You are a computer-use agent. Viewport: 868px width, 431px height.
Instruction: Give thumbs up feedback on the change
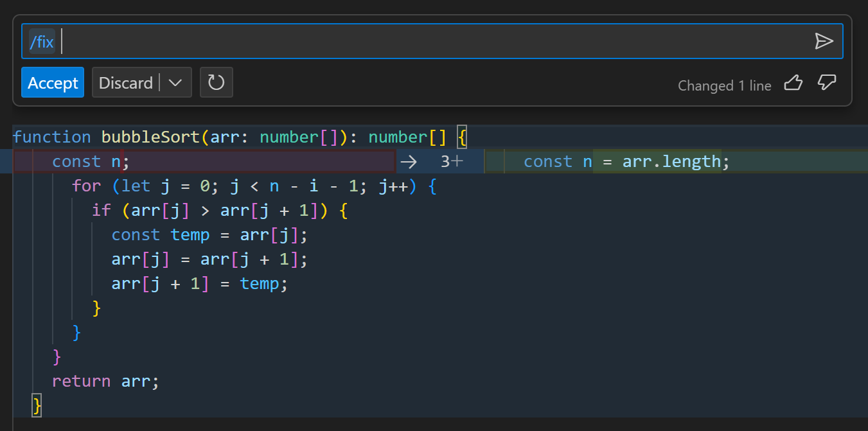click(x=793, y=83)
